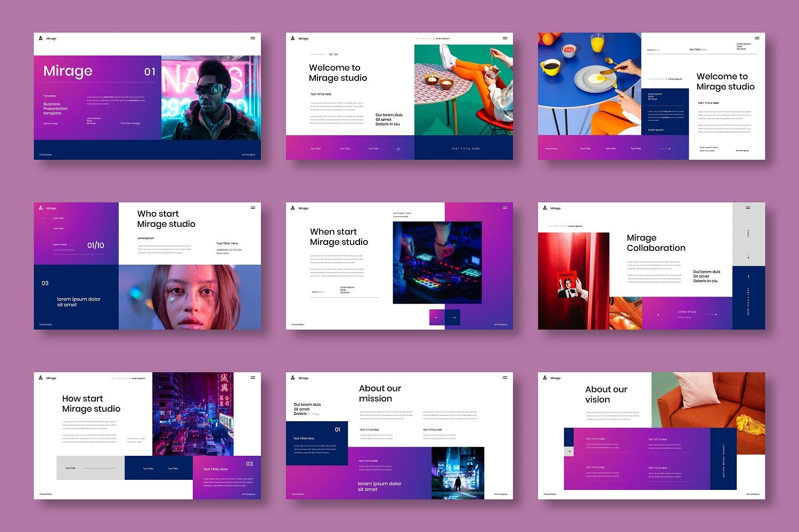Screen dimensions: 799x532
Task: Click first Text Tittle in green table slide footer
Action: 315,149
